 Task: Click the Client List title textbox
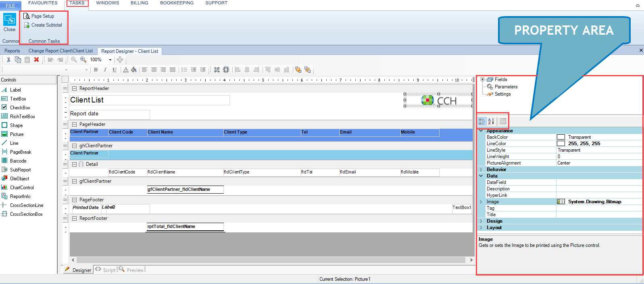click(x=150, y=100)
